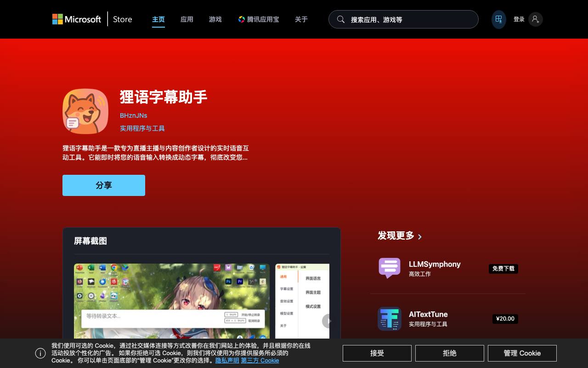Viewport: 588px width, 368px height.
Task: Open the 管理 Cookie button
Action: pos(522,353)
